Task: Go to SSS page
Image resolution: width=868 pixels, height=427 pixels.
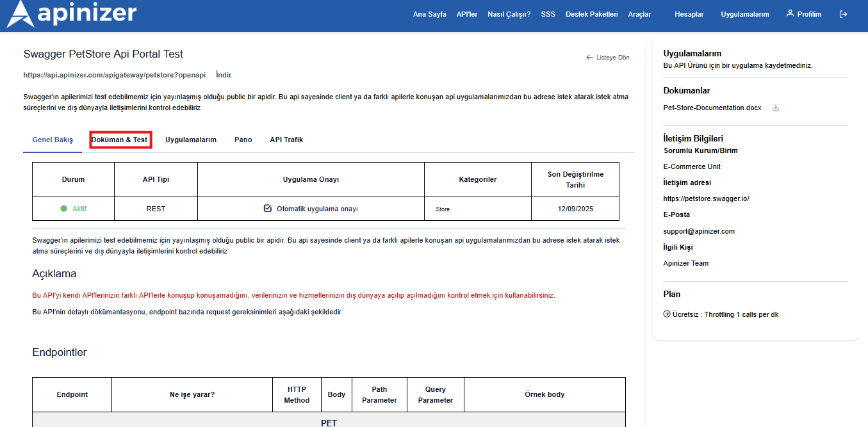Action: tap(548, 14)
